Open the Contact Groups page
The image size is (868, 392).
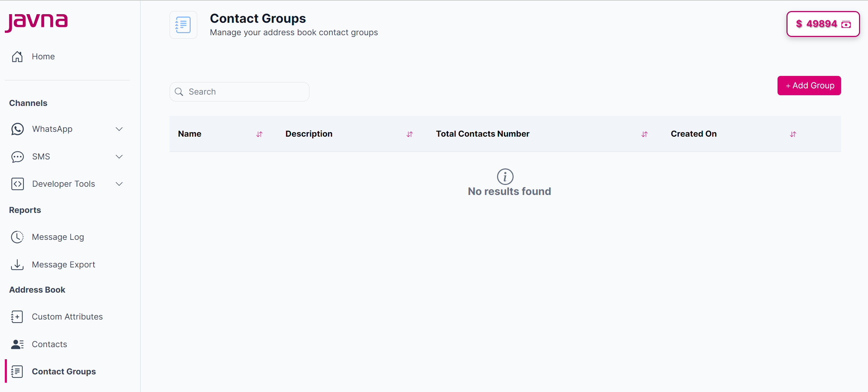click(x=64, y=372)
